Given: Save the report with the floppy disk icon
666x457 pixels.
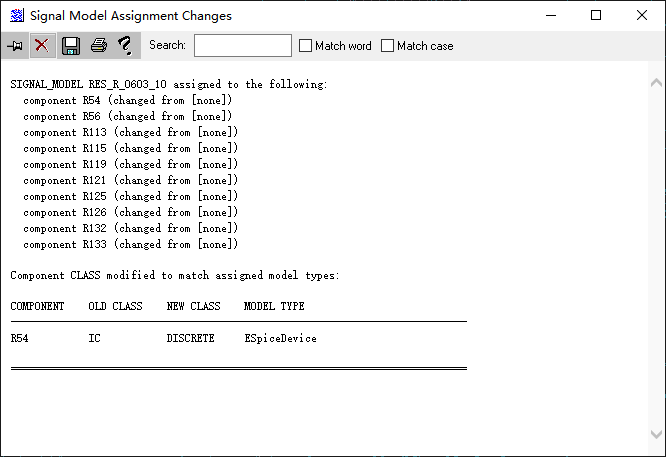Looking at the screenshot, I should point(71,45).
